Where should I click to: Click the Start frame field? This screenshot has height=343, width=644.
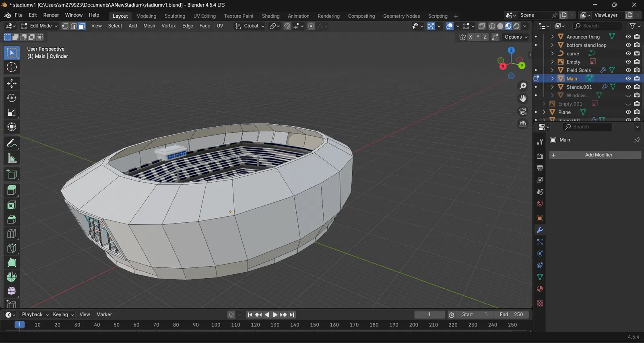tap(475, 315)
